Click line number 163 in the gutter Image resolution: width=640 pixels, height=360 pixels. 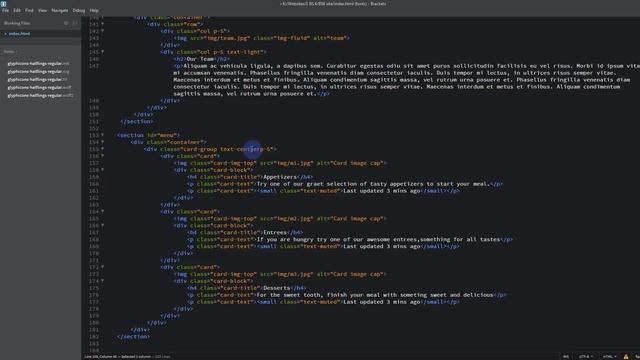(94, 204)
